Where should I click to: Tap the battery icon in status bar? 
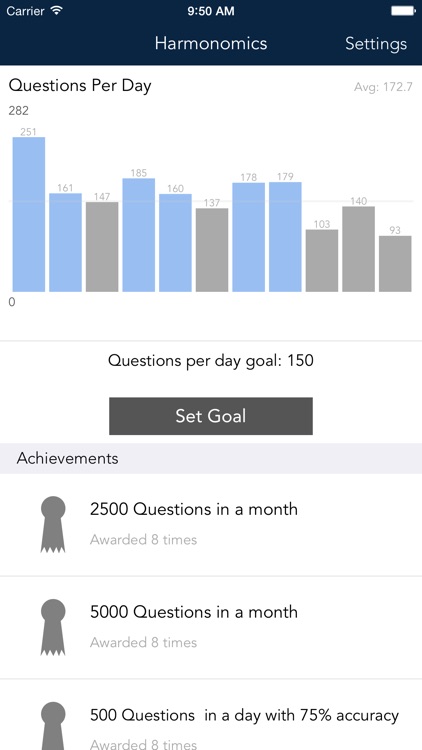[403, 11]
